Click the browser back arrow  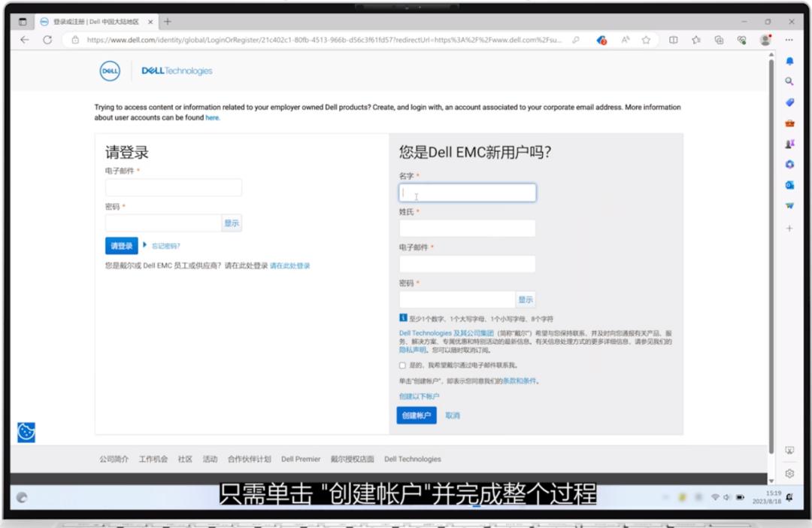coord(24,40)
